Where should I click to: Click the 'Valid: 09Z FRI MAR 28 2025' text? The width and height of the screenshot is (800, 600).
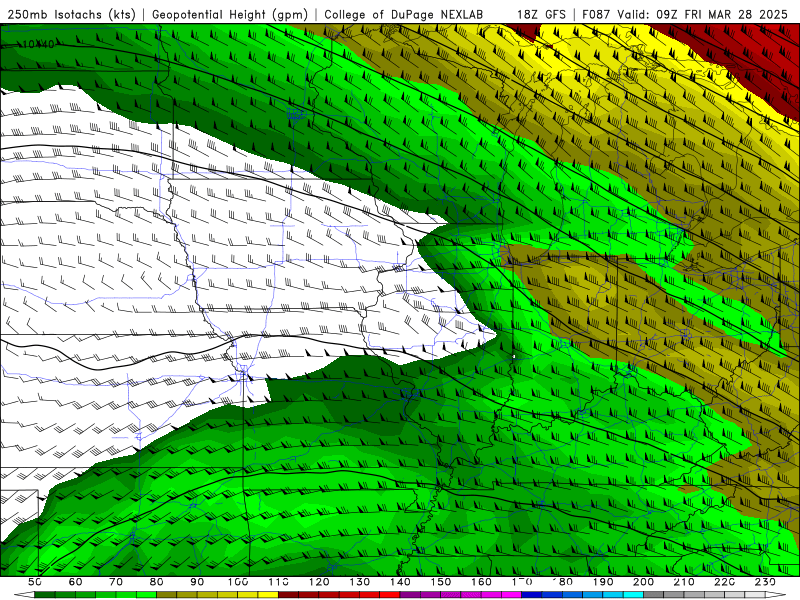pos(703,14)
